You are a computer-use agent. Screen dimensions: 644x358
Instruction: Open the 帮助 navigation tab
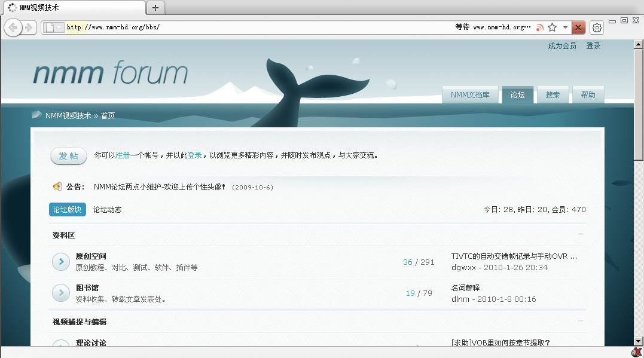[588, 95]
